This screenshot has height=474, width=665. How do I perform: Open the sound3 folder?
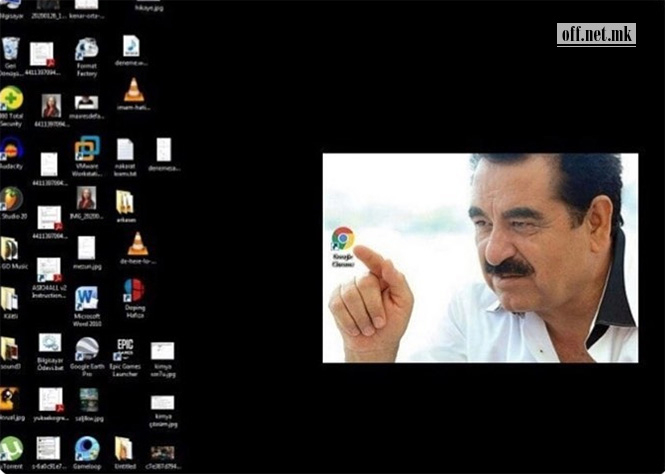[x=9, y=349]
